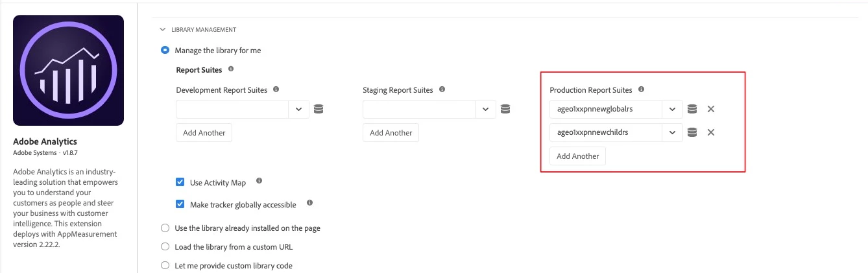The width and height of the screenshot is (868, 273).
Task: Select Let me provide custom library code
Action: [x=164, y=266]
